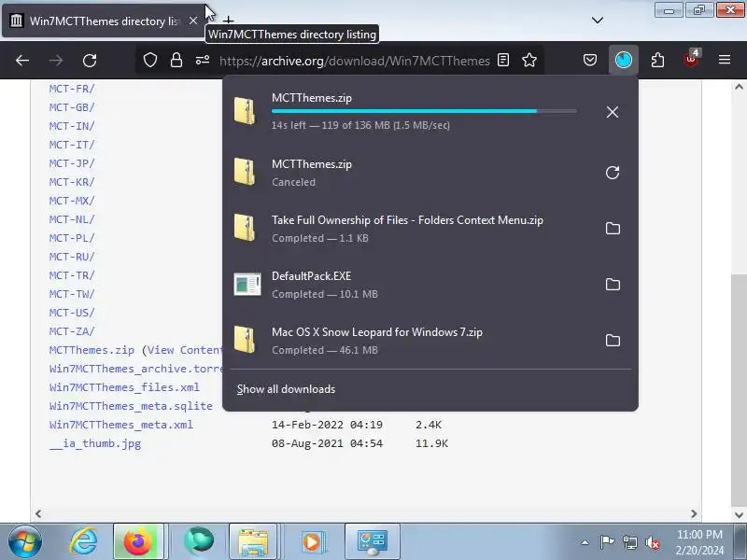This screenshot has width=747, height=560.
Task: Select the Win7MCTThemes directory listing tab
Action: point(105,21)
